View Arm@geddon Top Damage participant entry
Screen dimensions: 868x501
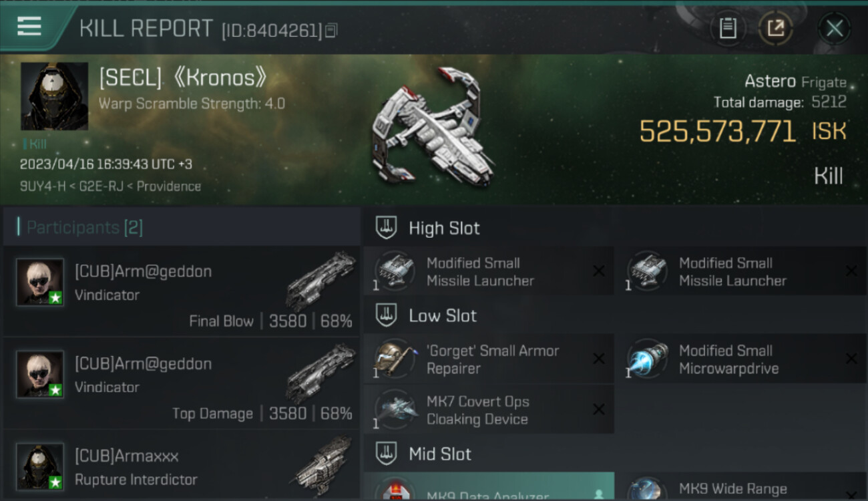(182, 383)
